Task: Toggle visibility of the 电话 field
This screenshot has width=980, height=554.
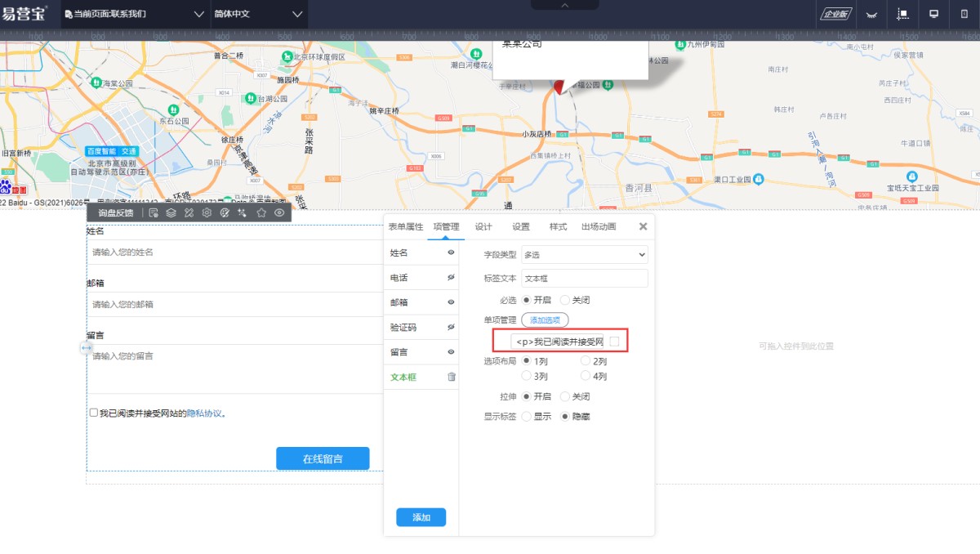Action: click(451, 278)
